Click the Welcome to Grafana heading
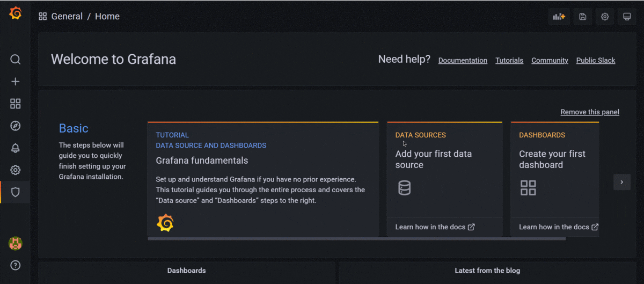 (x=113, y=59)
